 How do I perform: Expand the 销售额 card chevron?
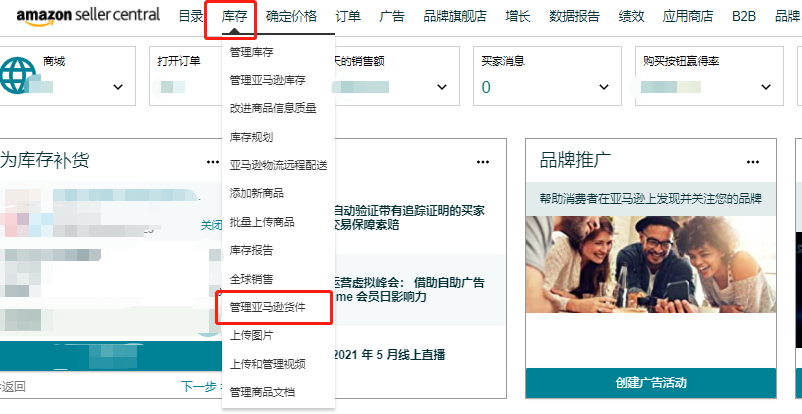442,87
